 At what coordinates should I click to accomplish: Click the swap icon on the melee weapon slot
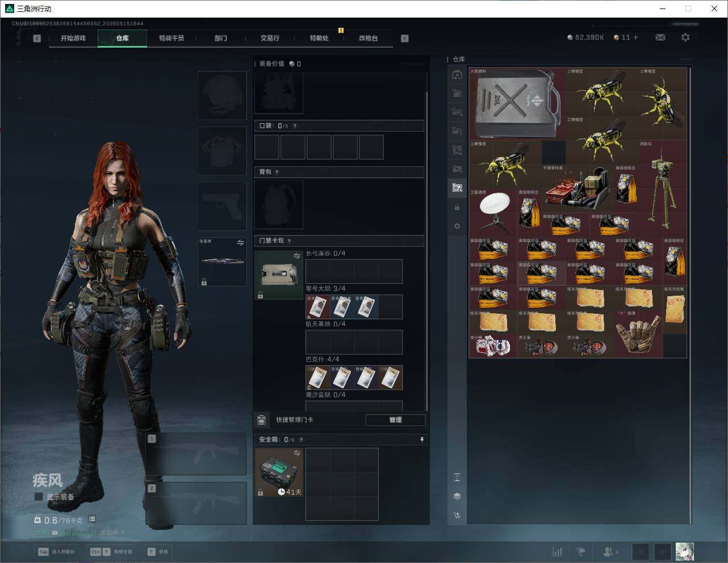pyautogui.click(x=240, y=243)
